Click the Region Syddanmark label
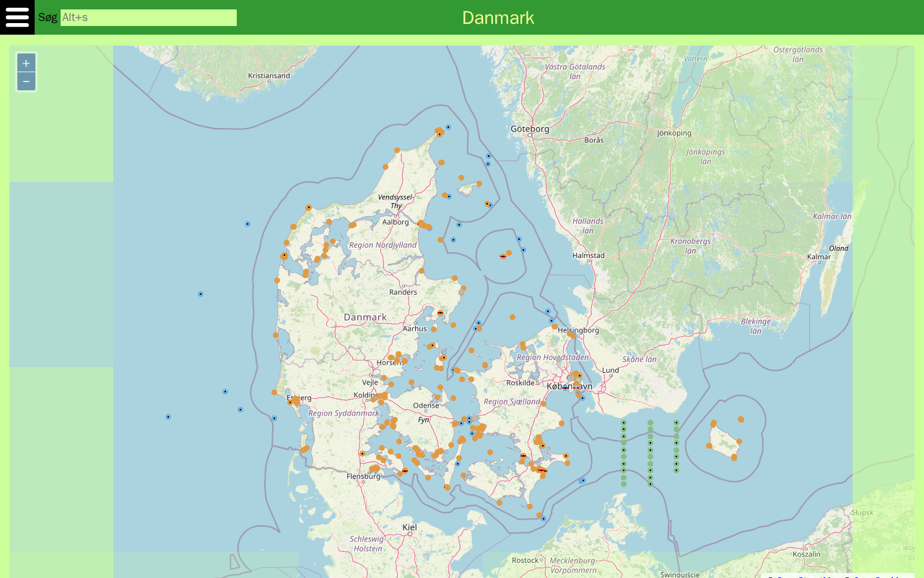 344,413
